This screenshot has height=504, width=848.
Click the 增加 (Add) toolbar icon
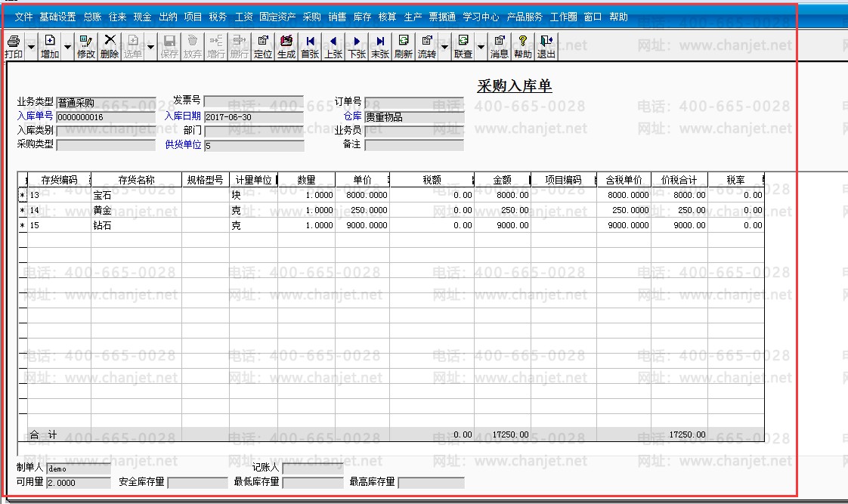[x=50, y=46]
